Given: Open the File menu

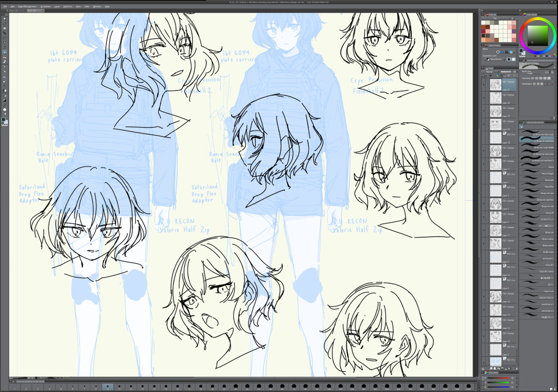Looking at the screenshot, I should click(x=5, y=7).
